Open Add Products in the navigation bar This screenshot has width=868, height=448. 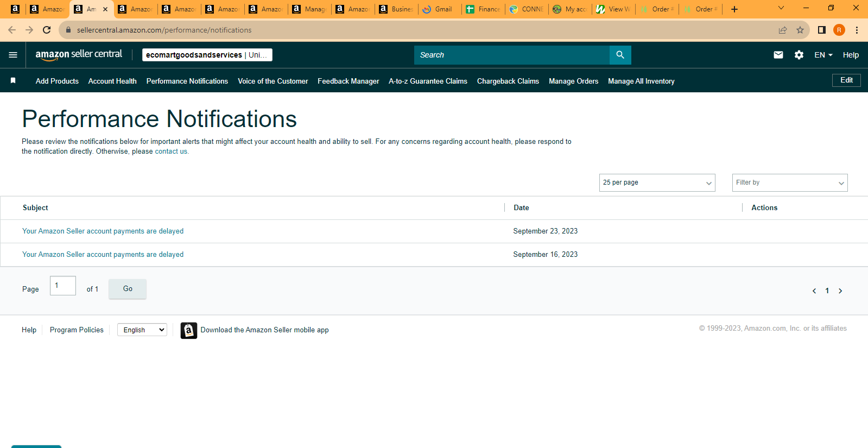pyautogui.click(x=57, y=81)
